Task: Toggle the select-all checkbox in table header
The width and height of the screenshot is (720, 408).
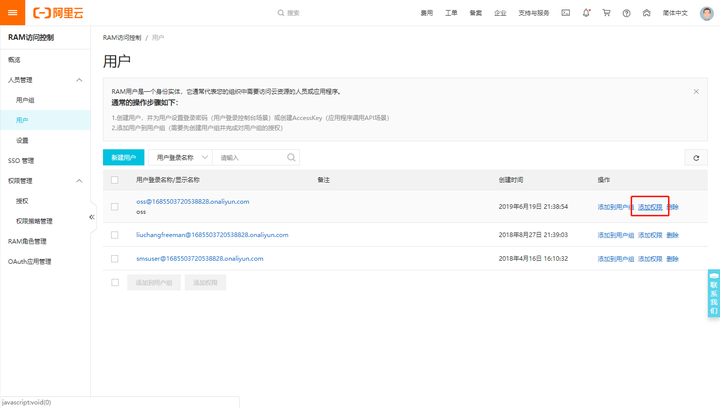Action: (x=115, y=180)
